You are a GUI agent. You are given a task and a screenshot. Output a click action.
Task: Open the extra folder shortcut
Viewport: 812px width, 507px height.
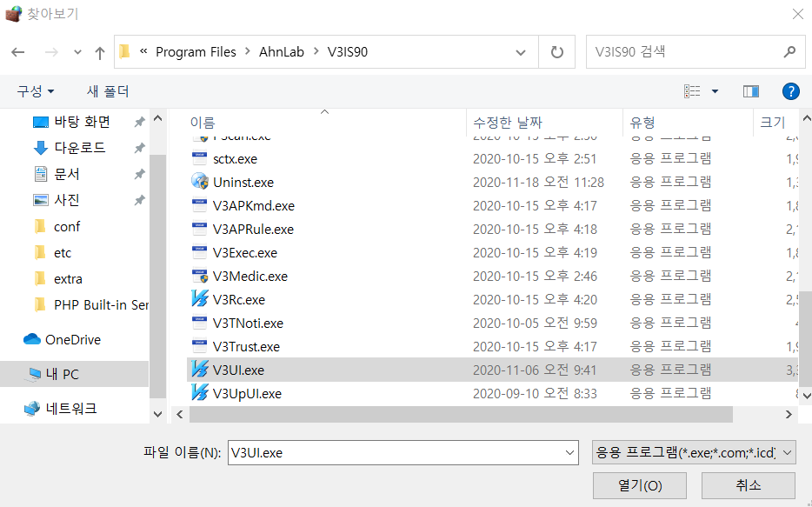[x=68, y=278]
